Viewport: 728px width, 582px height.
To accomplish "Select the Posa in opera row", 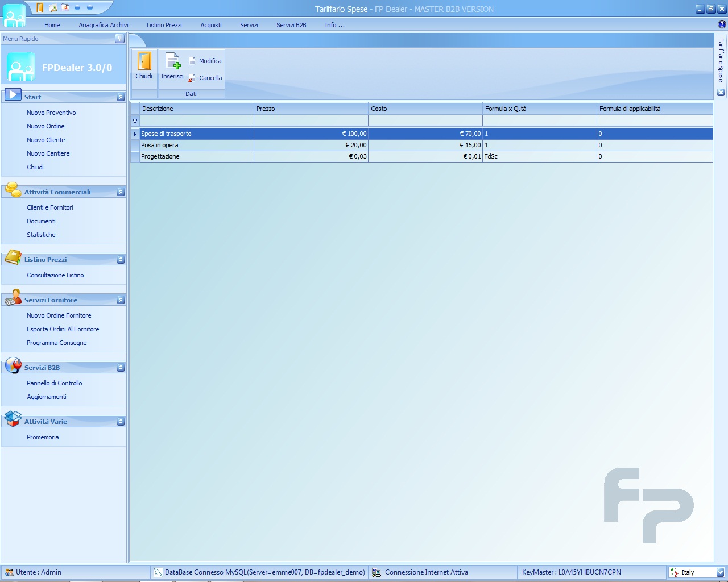I will pos(421,145).
